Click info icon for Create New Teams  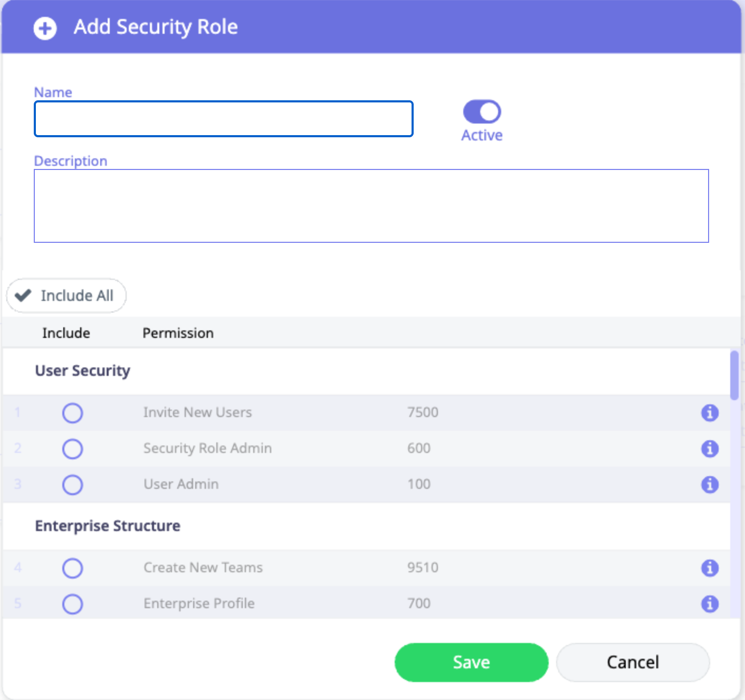[710, 568]
